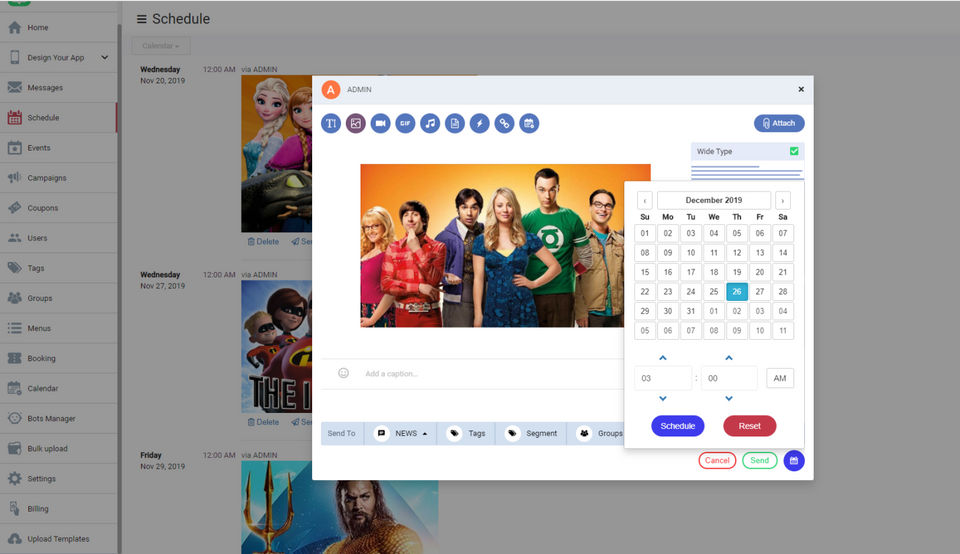Go to previous month in date picker
This screenshot has height=554, width=960.
pyautogui.click(x=645, y=200)
